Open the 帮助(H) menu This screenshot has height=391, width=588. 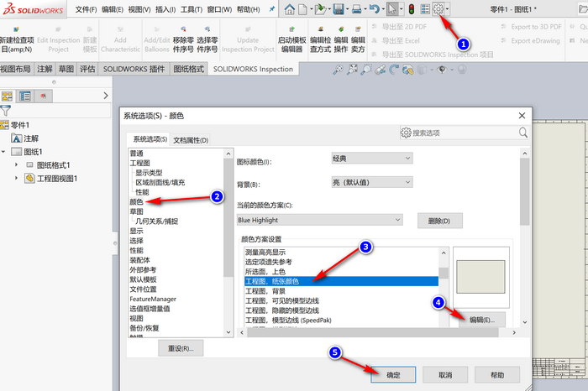point(249,9)
